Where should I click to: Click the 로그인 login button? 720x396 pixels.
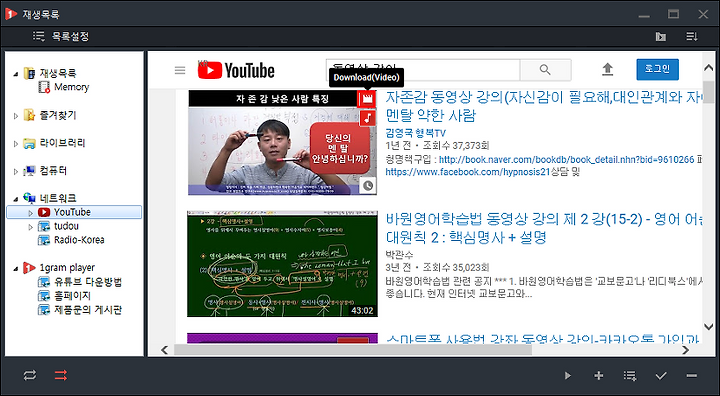[x=658, y=69]
